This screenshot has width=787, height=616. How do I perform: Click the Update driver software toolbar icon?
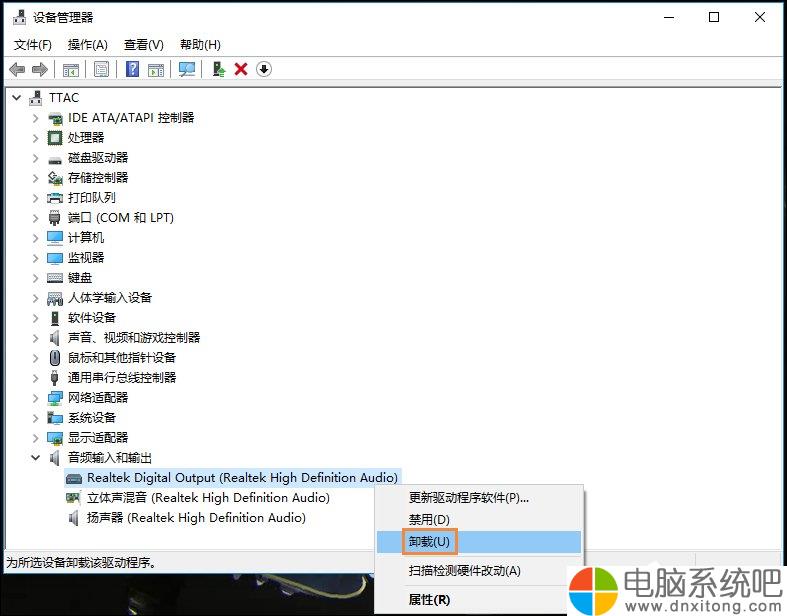(x=218, y=69)
